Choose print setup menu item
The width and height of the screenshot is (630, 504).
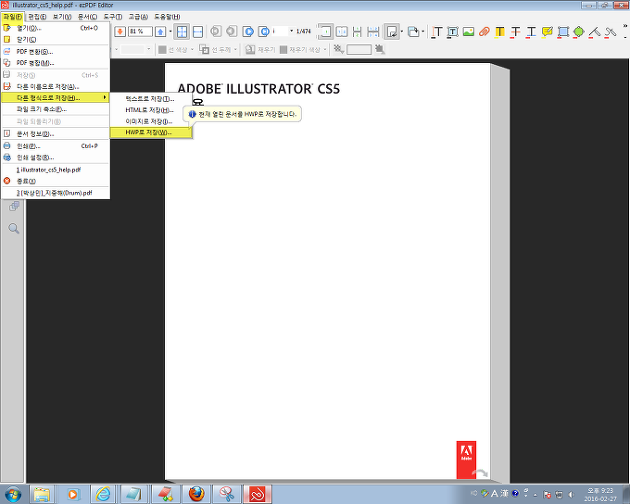[x=55, y=158]
